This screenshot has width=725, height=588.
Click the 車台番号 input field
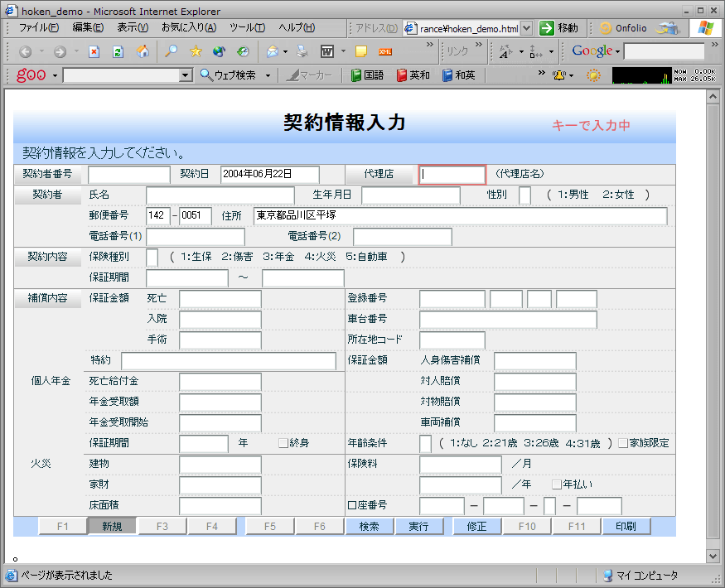[508, 320]
